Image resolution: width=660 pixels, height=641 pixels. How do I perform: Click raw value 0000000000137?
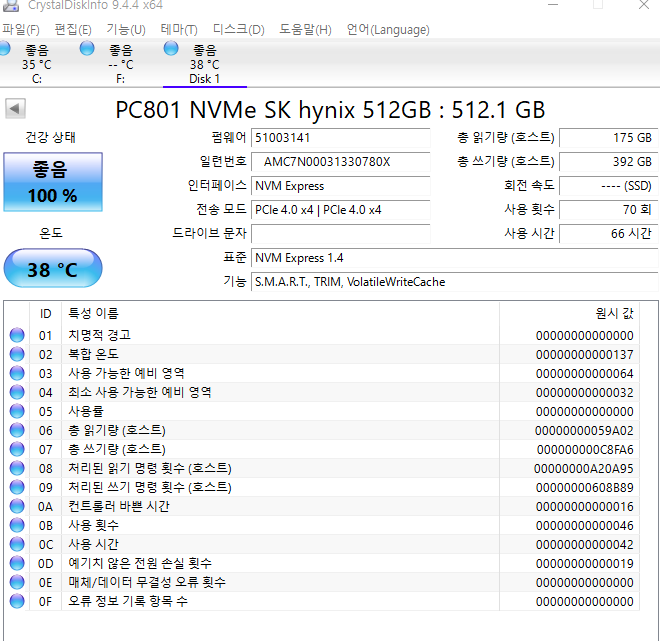click(585, 355)
